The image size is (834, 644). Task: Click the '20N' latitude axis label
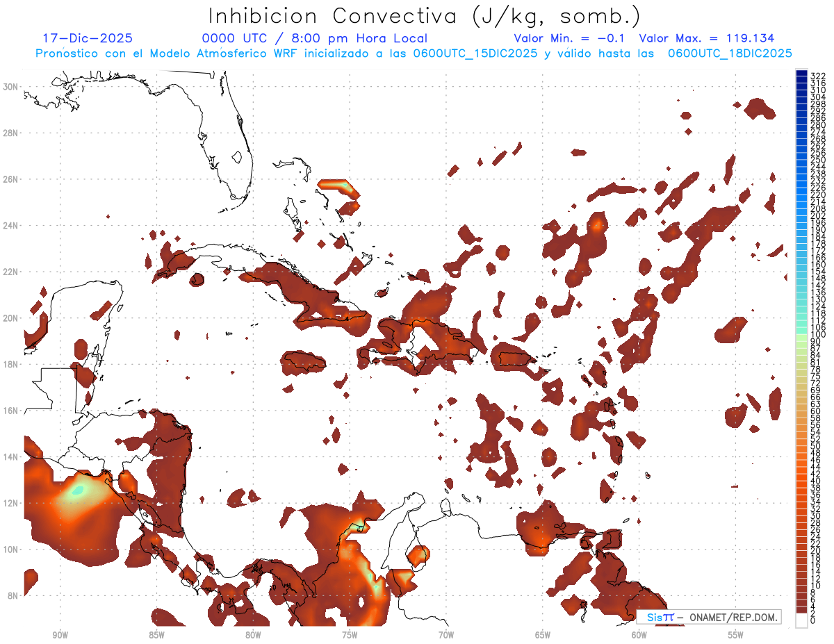[x=10, y=318]
